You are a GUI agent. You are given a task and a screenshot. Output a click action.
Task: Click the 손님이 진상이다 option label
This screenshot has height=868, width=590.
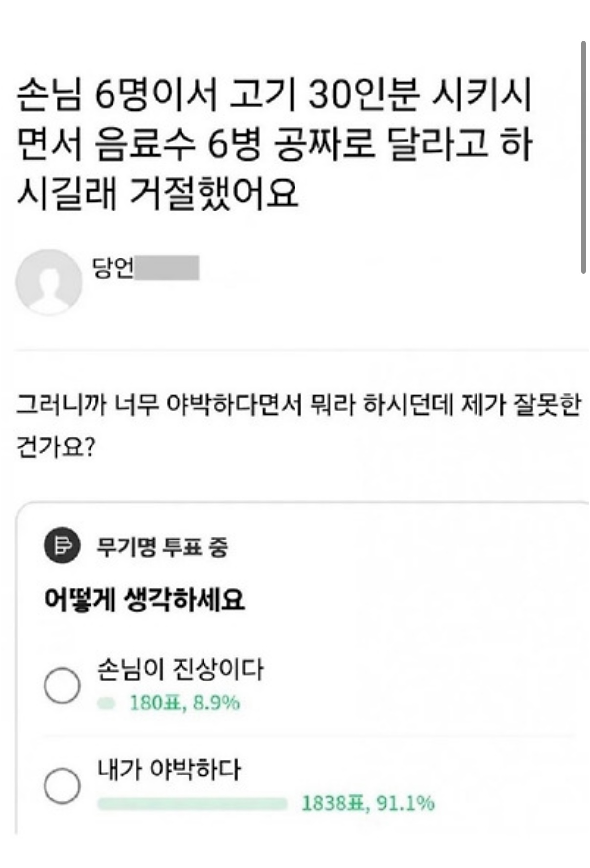[x=180, y=669]
